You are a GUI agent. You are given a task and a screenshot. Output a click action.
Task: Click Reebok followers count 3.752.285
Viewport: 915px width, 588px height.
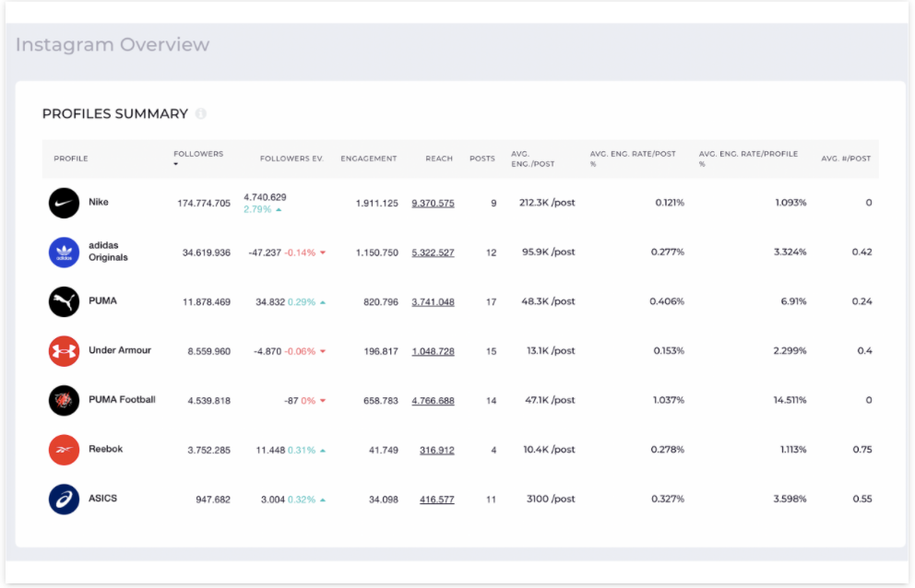tap(208, 451)
